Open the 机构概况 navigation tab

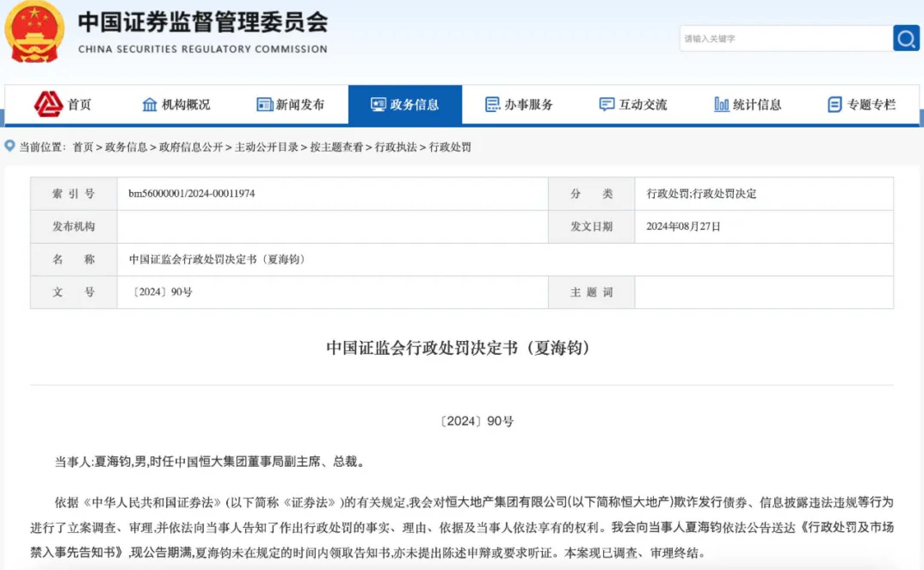click(177, 104)
